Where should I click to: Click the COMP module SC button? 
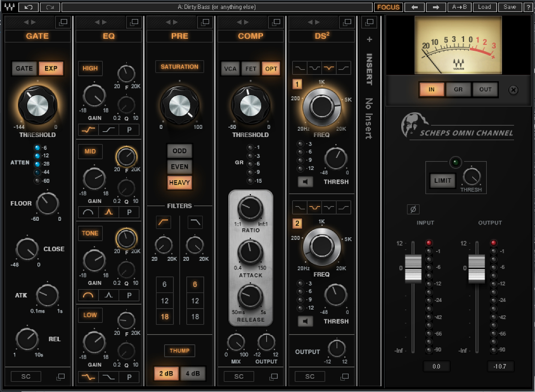point(239,377)
